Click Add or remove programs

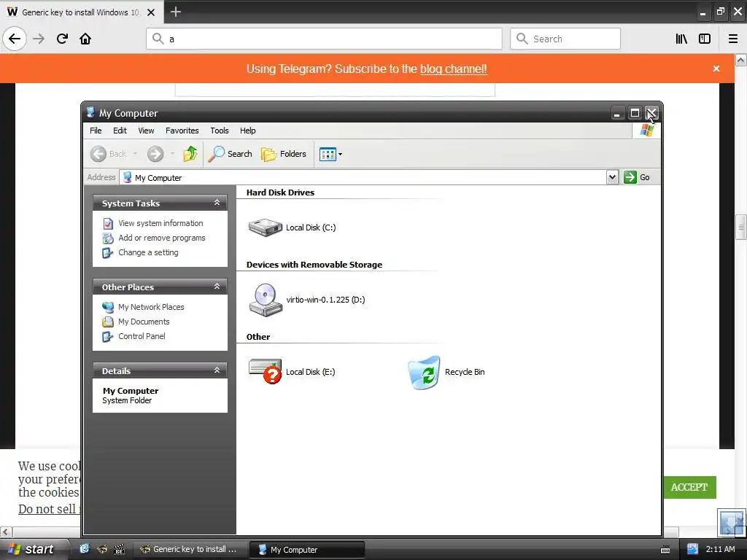pos(162,238)
